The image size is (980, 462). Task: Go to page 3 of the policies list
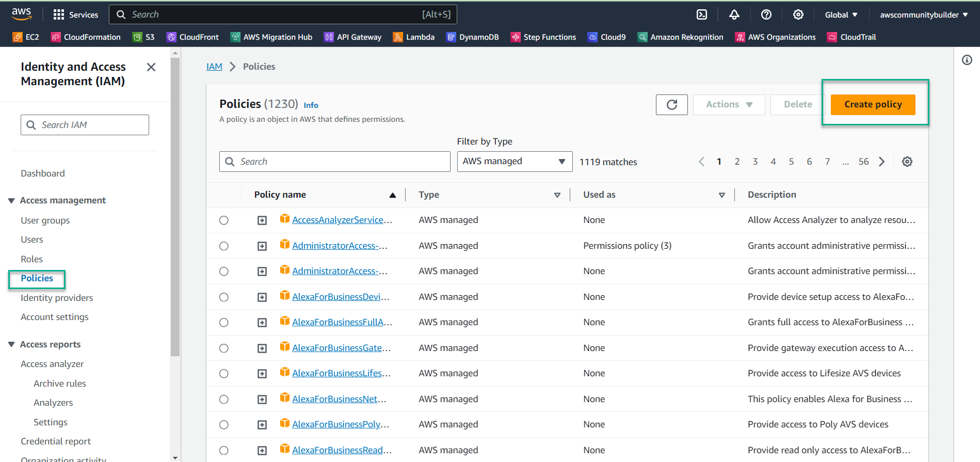click(x=755, y=162)
